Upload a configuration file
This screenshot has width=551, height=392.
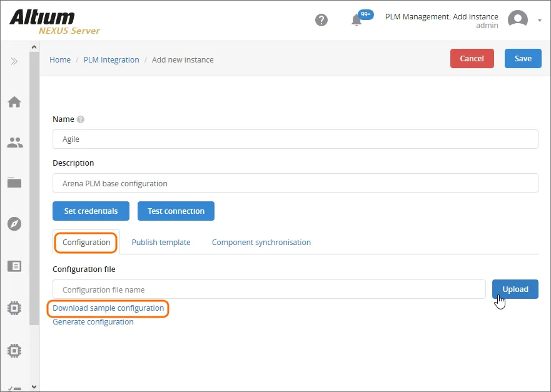coord(515,289)
